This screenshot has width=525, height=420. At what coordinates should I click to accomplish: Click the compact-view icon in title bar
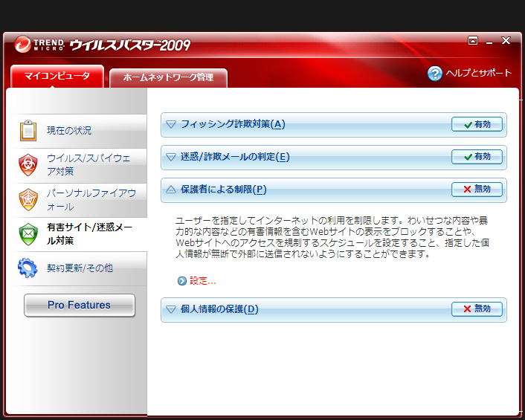473,40
